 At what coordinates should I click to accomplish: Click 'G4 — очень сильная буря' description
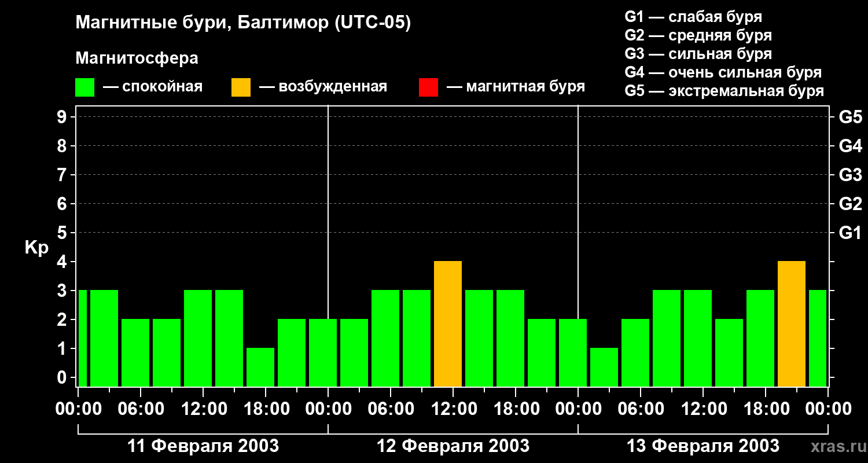click(723, 72)
